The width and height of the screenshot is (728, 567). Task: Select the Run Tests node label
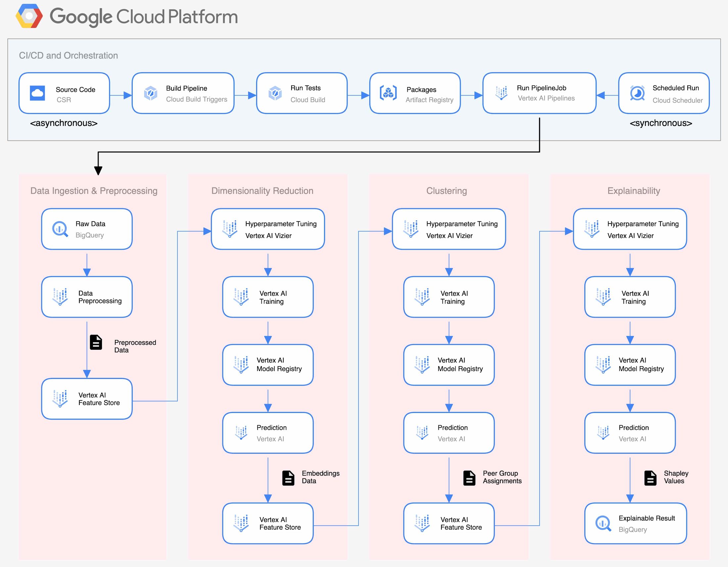click(305, 88)
